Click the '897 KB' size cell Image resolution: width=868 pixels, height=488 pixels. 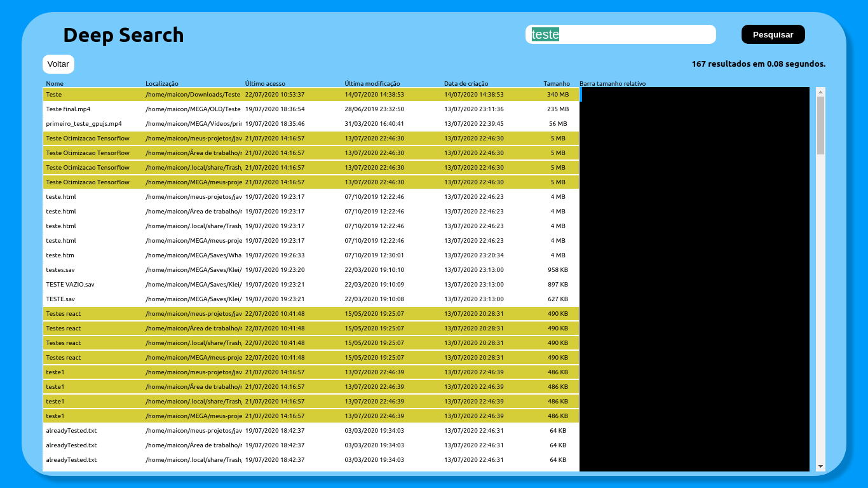coord(558,285)
